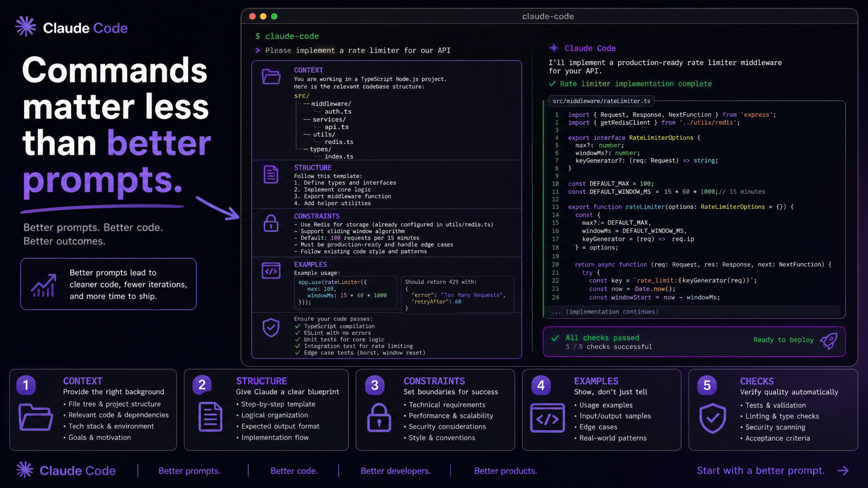
Task: Click the number 2 badge on STRUCTURE card
Action: pos(202,385)
